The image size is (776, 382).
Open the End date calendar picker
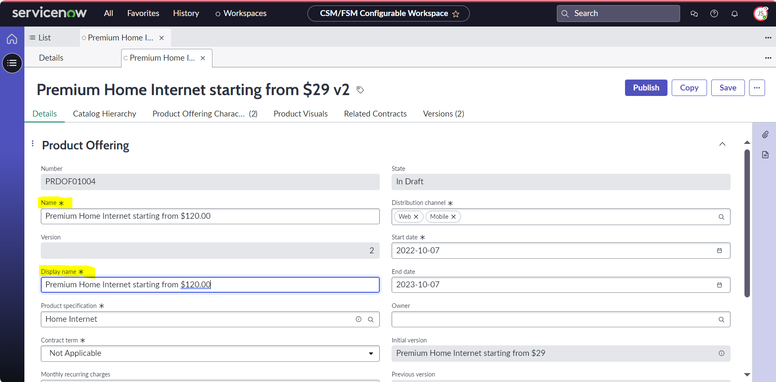(x=720, y=285)
